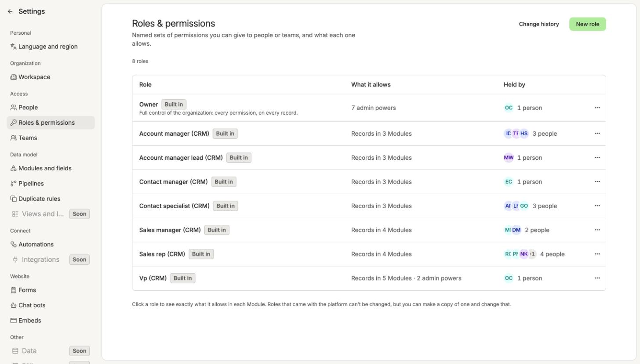Click the 'Held by' column header
The image size is (640, 364).
[x=514, y=85]
